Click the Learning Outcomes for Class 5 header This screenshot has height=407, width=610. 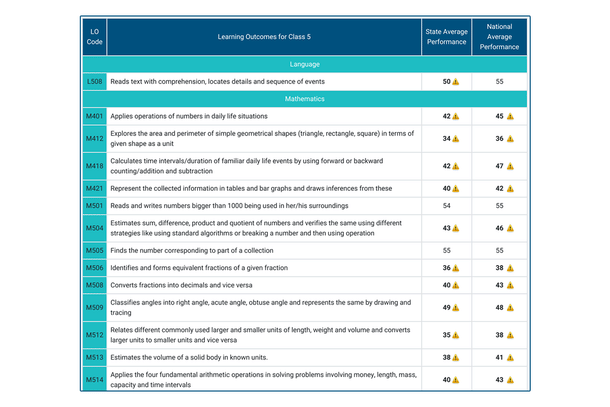tap(264, 37)
